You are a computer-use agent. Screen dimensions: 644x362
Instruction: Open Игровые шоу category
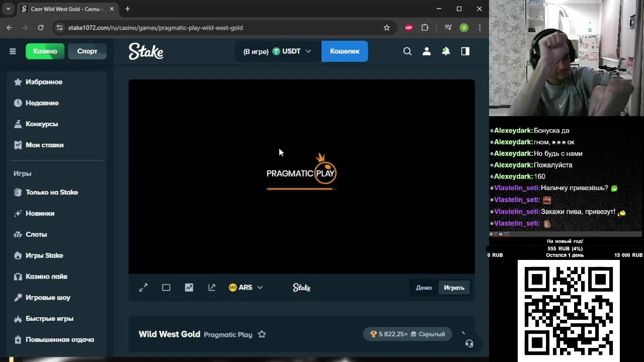(56, 298)
